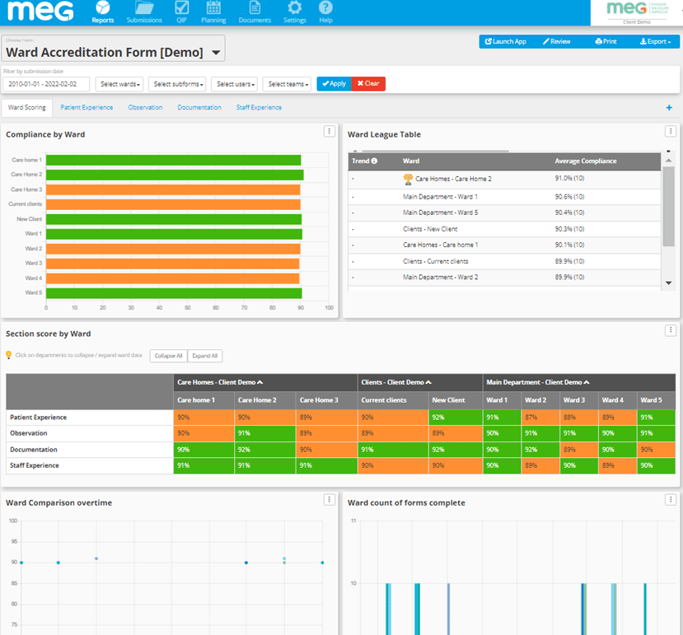This screenshot has height=635, width=683.
Task: Open Submissions folder icon
Action: 144,8
